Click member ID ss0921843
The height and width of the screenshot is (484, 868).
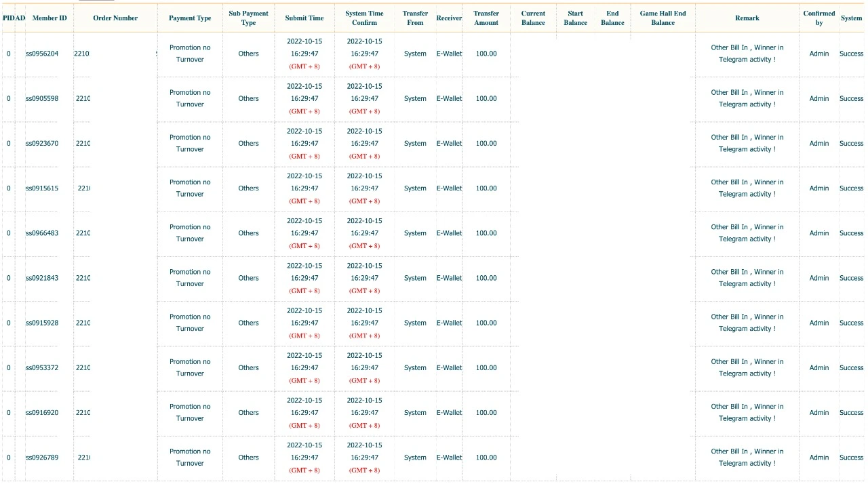pyautogui.click(x=42, y=278)
